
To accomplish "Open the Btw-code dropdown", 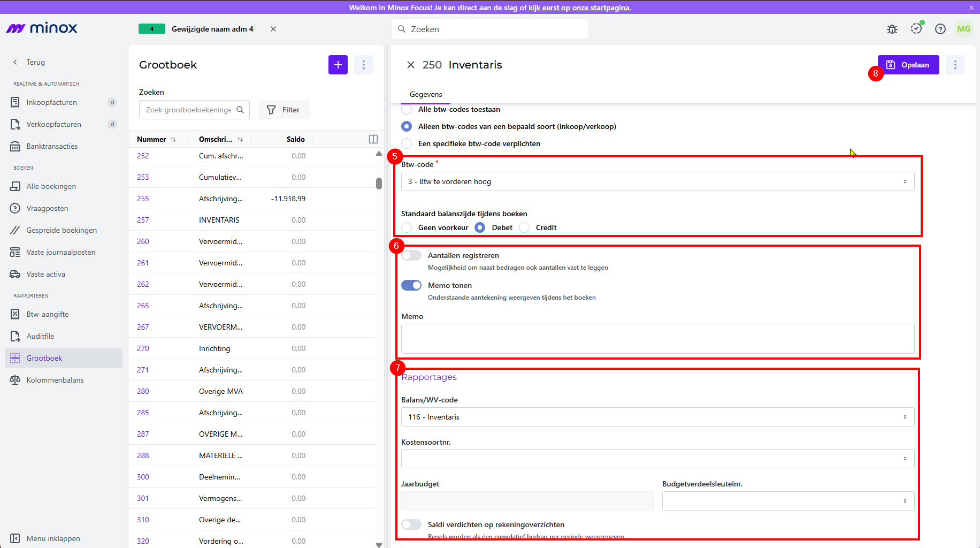I will 657,181.
